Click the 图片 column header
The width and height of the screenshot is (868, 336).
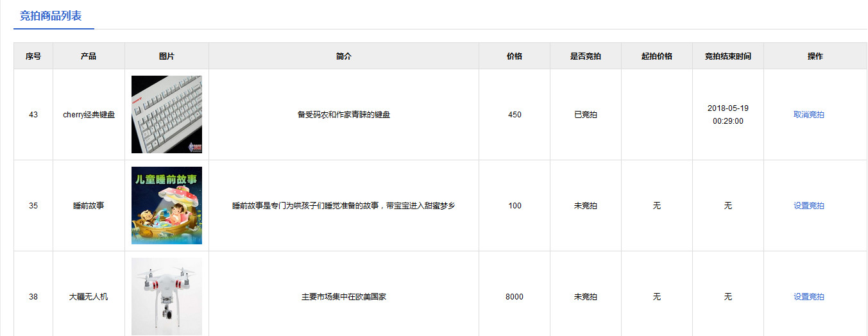click(167, 56)
